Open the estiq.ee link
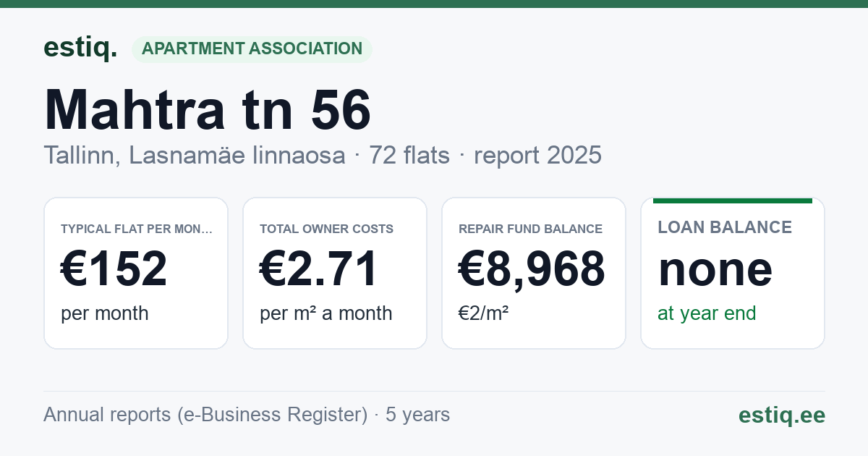868x456 pixels. 782,415
